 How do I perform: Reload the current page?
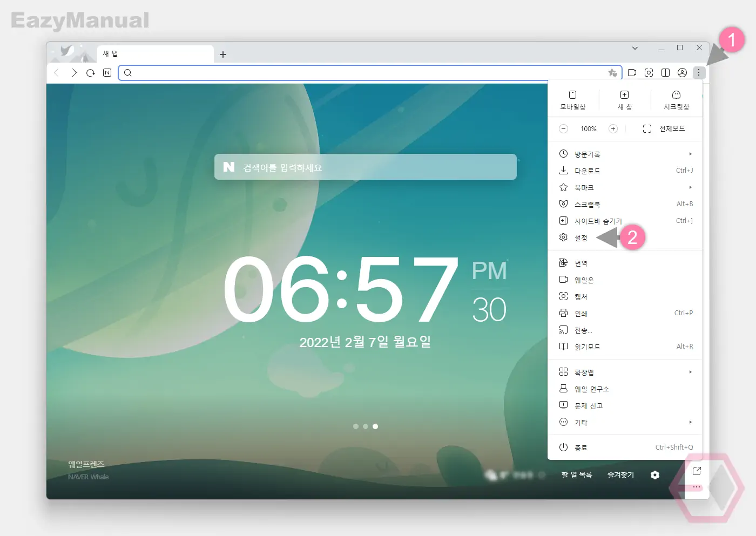point(91,73)
